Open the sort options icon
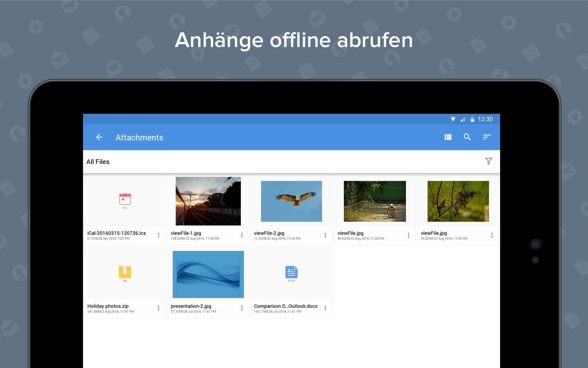Viewport: 588px width, 368px height. 487,137
